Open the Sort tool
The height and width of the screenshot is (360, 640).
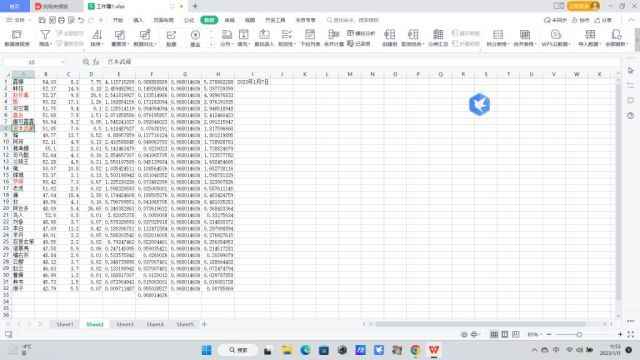point(97,38)
